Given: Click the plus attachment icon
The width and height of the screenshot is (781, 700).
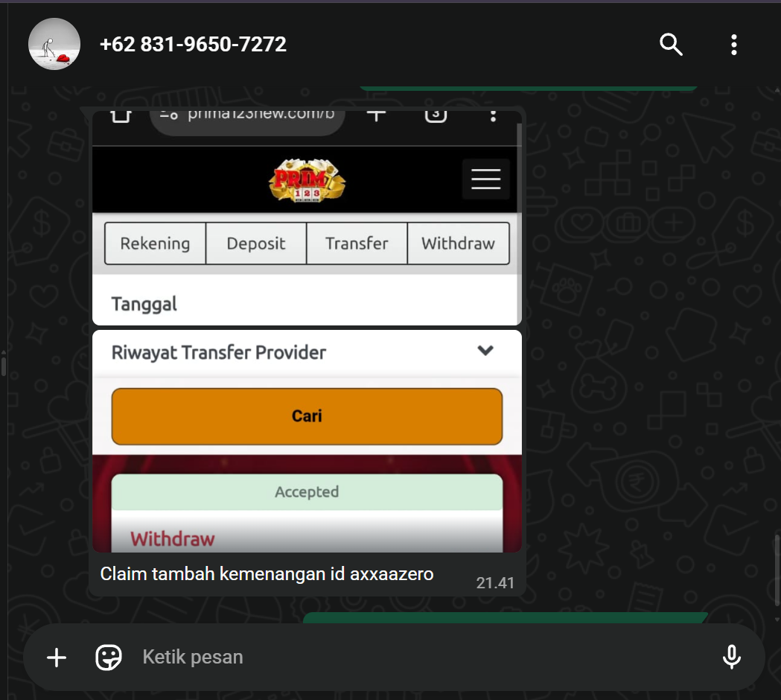Looking at the screenshot, I should point(57,657).
